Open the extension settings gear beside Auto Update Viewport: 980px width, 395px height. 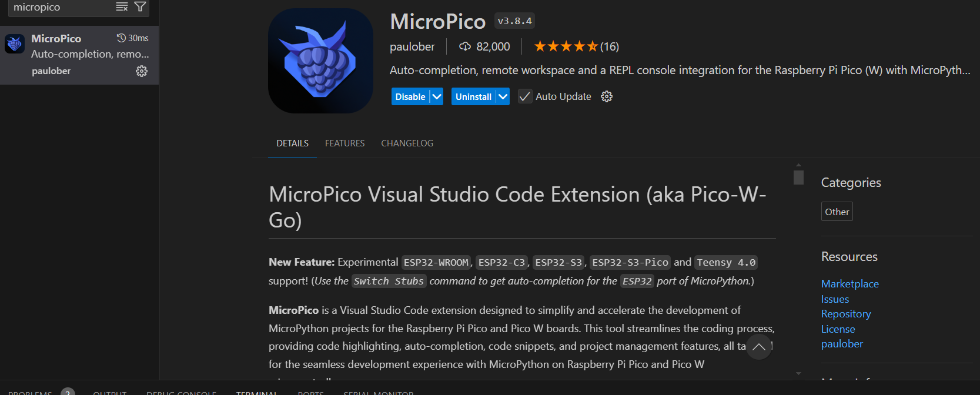[x=607, y=96]
